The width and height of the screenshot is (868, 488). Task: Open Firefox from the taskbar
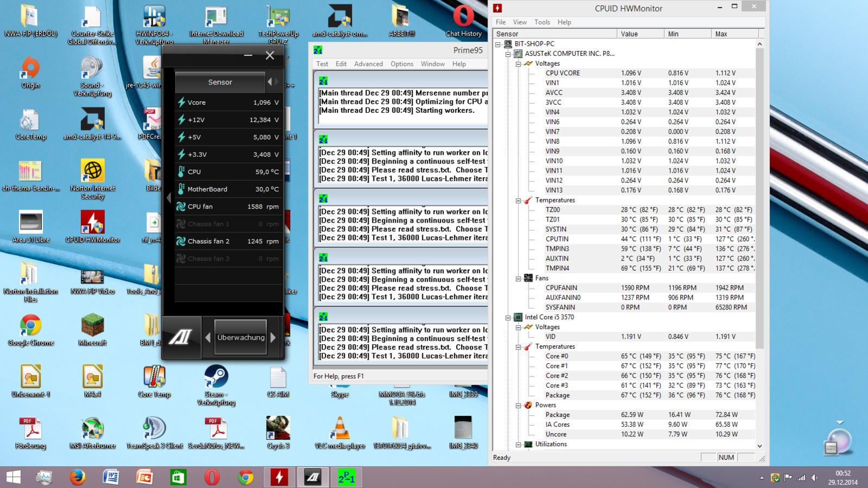(x=78, y=477)
